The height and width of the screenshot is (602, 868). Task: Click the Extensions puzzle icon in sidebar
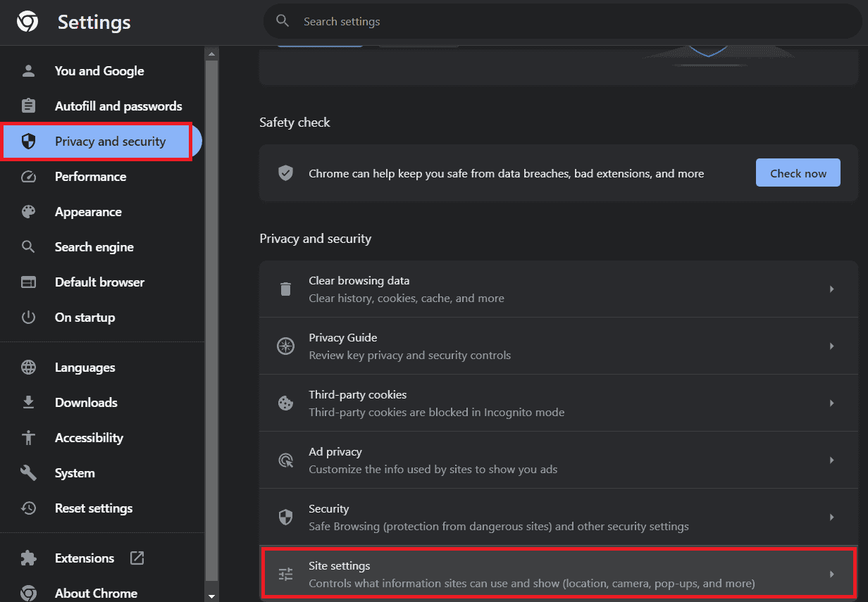coord(28,558)
